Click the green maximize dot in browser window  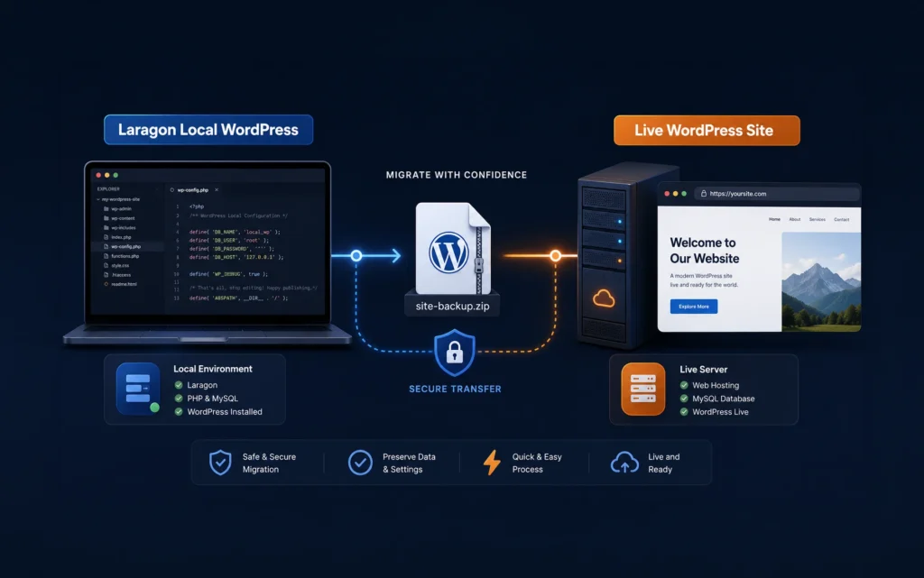point(684,194)
